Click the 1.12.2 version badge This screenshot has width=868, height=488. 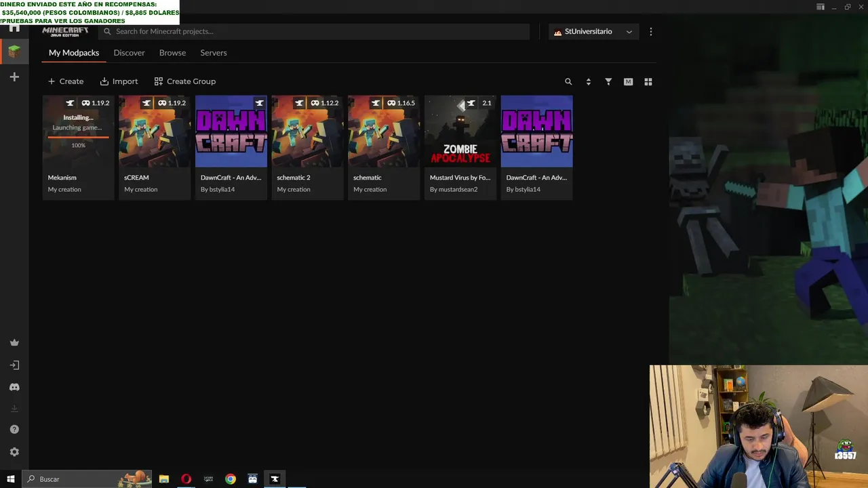[325, 103]
